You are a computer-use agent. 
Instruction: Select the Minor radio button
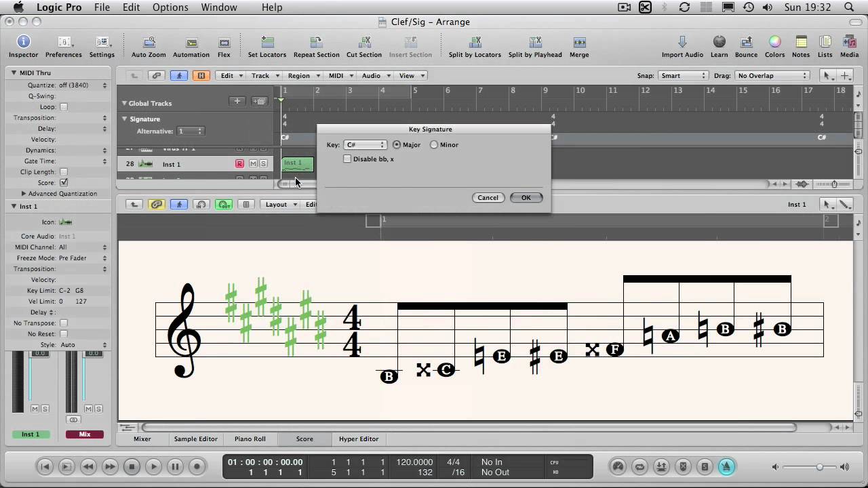pyautogui.click(x=434, y=144)
